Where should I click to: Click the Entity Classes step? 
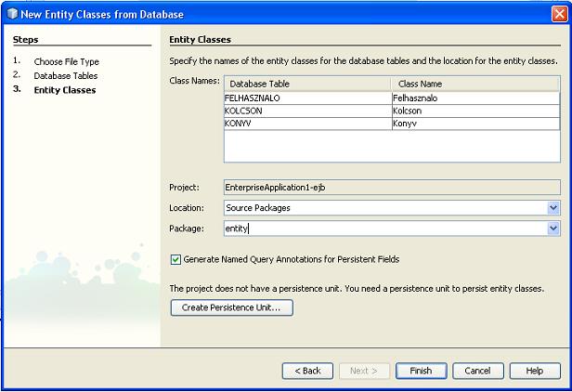(x=65, y=90)
